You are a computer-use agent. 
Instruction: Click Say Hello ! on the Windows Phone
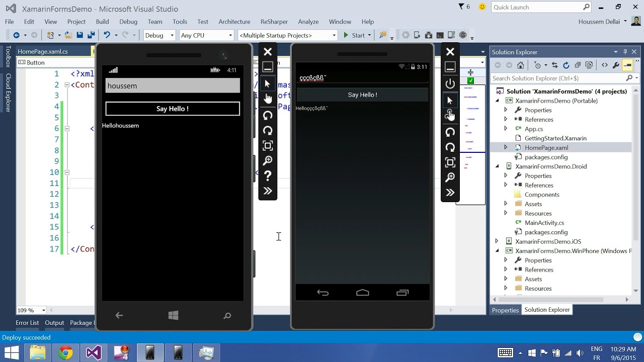[173, 109]
